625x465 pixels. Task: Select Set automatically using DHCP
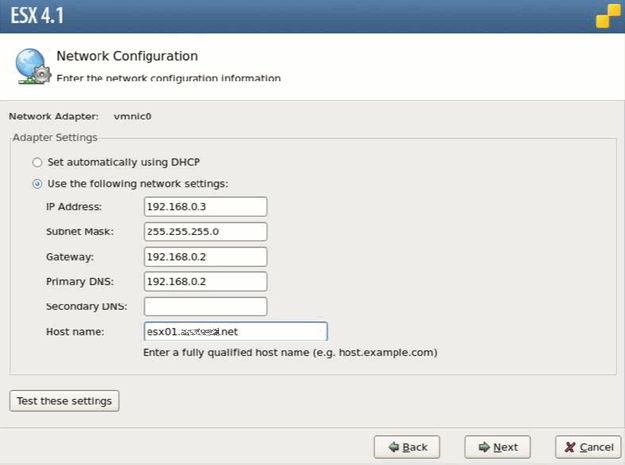tap(37, 162)
